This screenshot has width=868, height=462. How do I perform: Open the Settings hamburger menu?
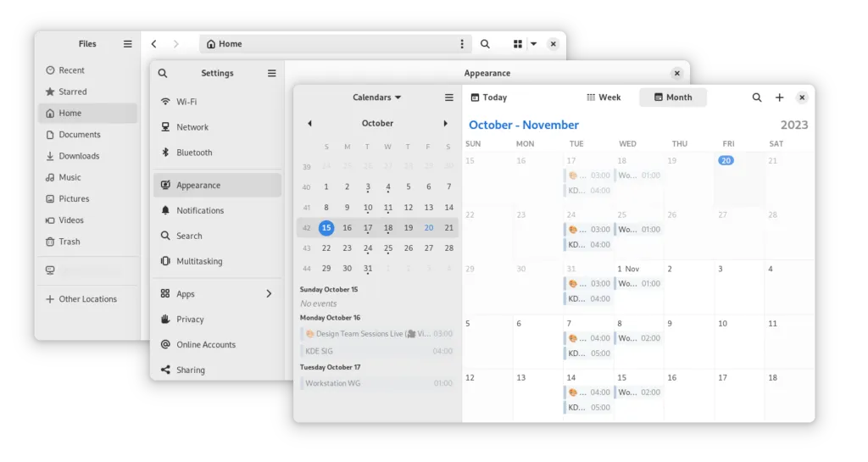click(x=271, y=74)
